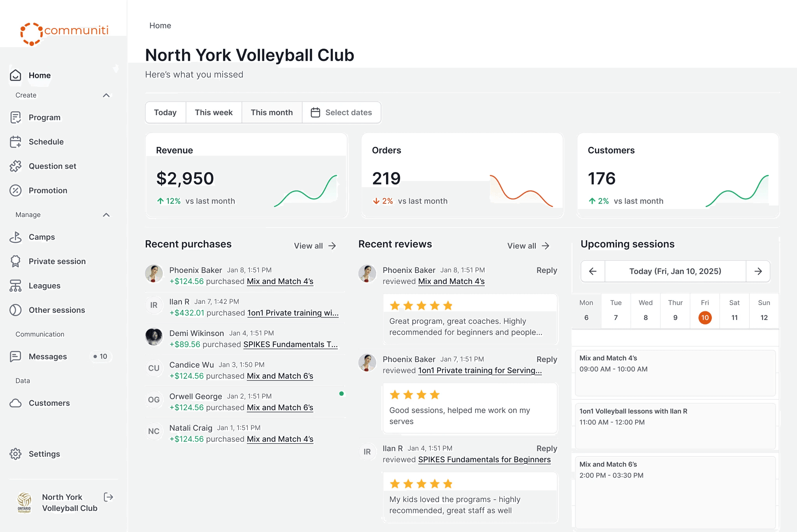Screen dimensions: 797x532
Task: Click the Program sidebar icon
Action: click(x=16, y=118)
